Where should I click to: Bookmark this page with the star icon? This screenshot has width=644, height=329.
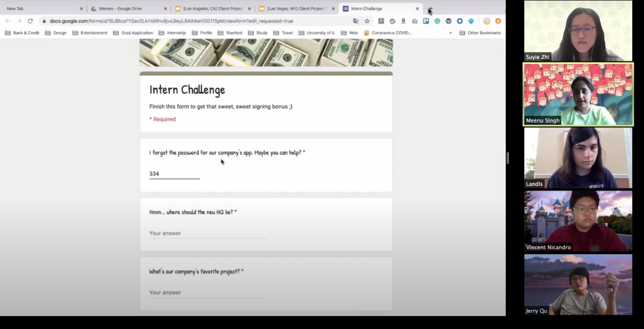(x=367, y=21)
